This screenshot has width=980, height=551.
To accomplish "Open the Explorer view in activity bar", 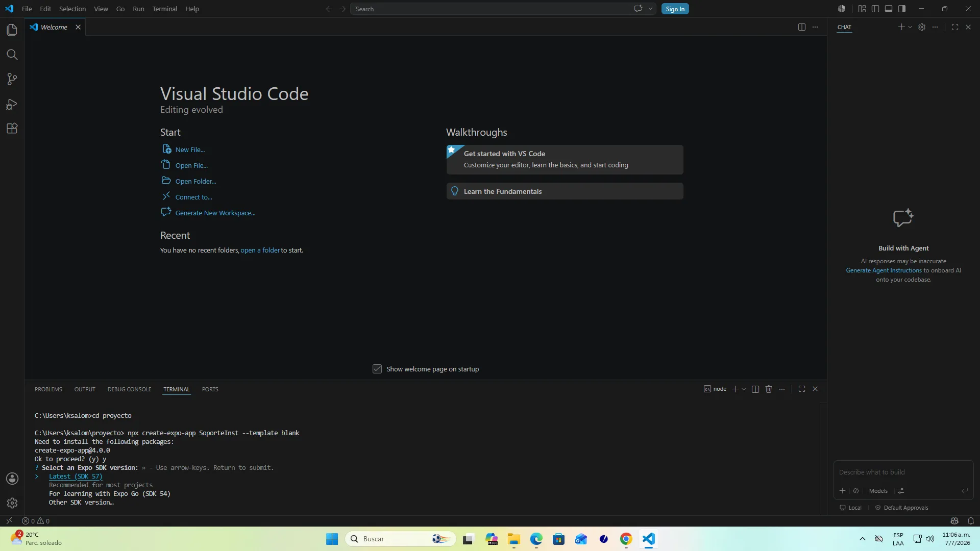I will tap(12, 30).
